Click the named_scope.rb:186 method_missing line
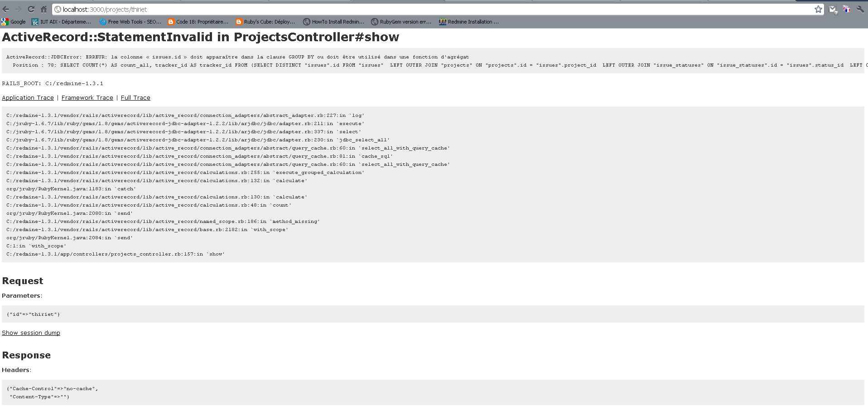Viewport: 868px width, 420px height. [x=163, y=222]
